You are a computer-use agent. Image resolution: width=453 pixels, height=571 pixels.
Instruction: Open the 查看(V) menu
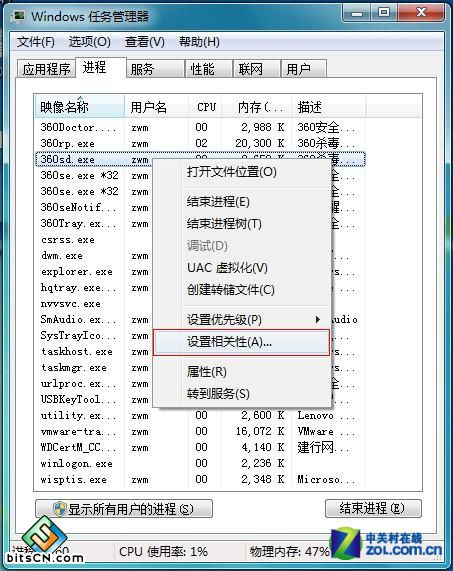145,42
